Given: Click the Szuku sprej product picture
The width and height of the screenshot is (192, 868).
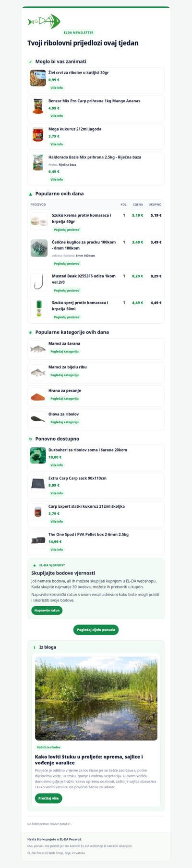Looking at the screenshot, I should (x=39, y=309).
